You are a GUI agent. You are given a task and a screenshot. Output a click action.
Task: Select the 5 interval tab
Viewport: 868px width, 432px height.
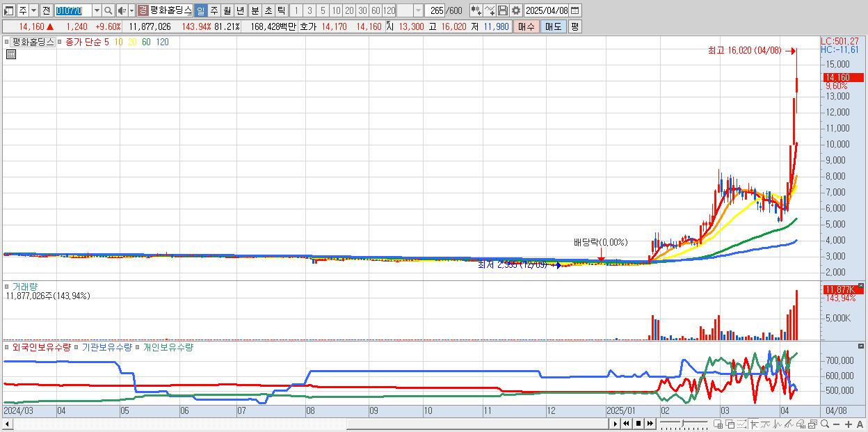point(323,10)
